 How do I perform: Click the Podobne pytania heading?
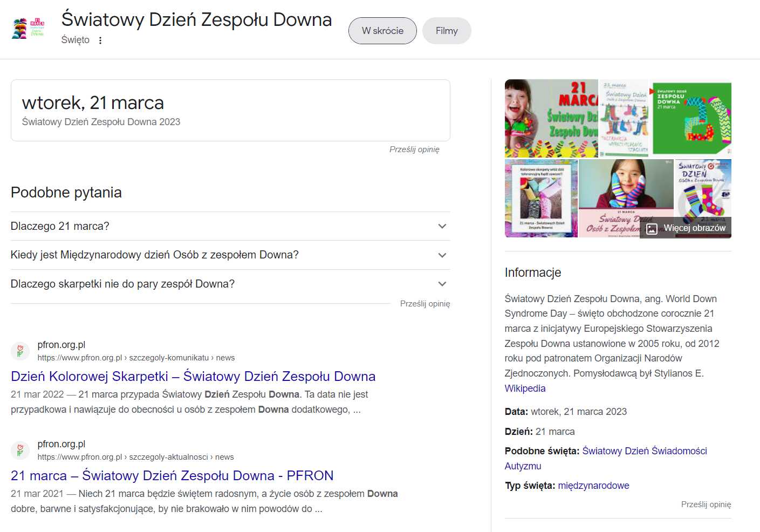tap(66, 193)
